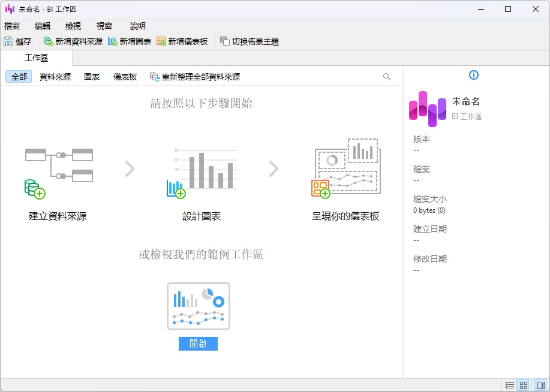This screenshot has width=550, height=392.
Task: Open the 檔案 menu
Action: 12,26
